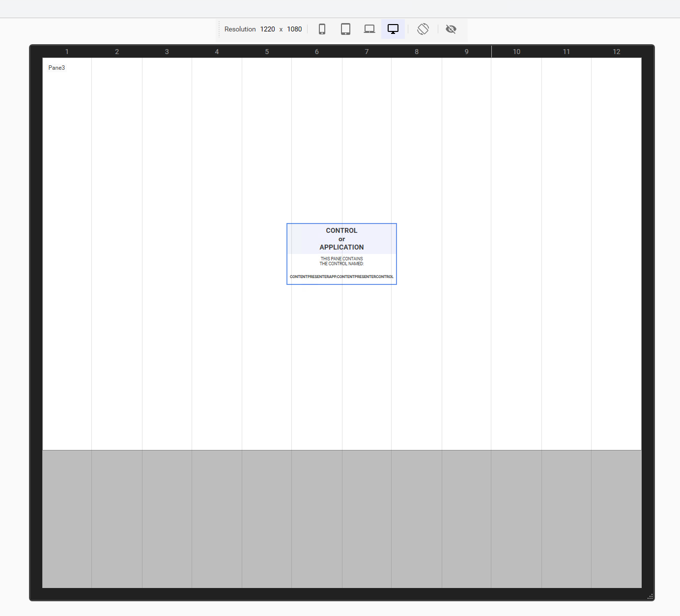Click the gray area below the pane

coord(341,518)
